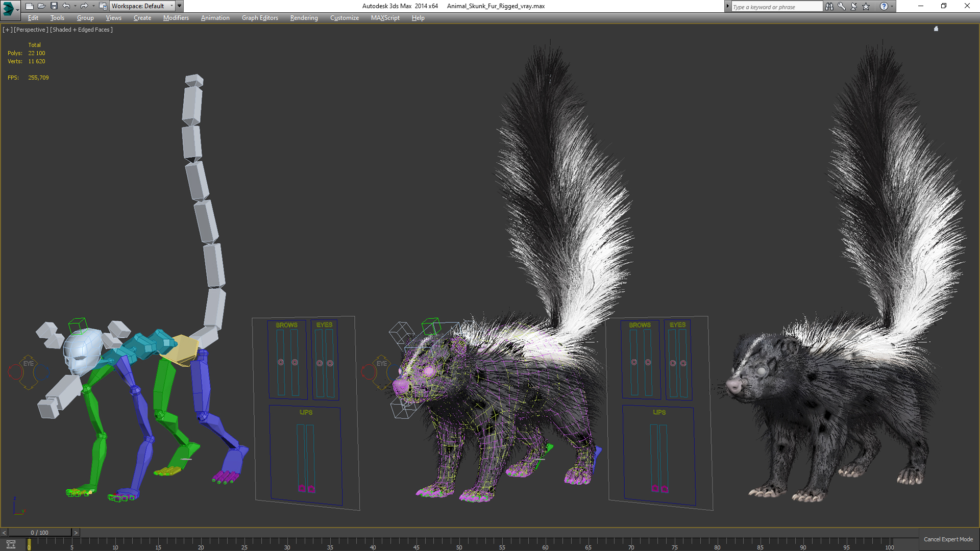This screenshot has width=980, height=551.
Task: Open the Perspective viewport view menu
Action: coord(31,30)
